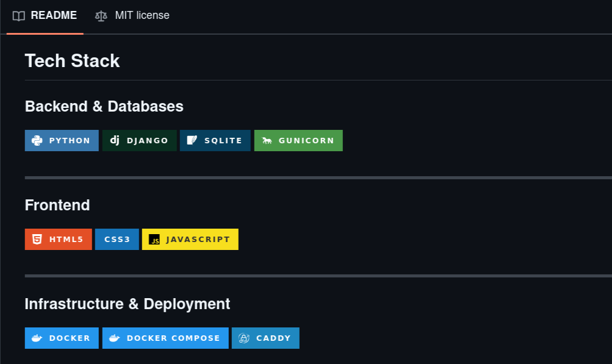The height and width of the screenshot is (364, 612).
Task: Select the Infrastructure & Deployment heading
Action: point(128,304)
